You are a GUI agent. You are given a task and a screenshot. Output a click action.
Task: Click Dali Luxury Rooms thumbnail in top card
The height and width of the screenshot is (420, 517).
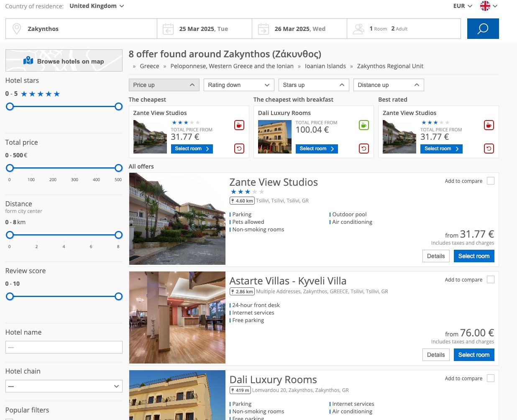pos(275,137)
